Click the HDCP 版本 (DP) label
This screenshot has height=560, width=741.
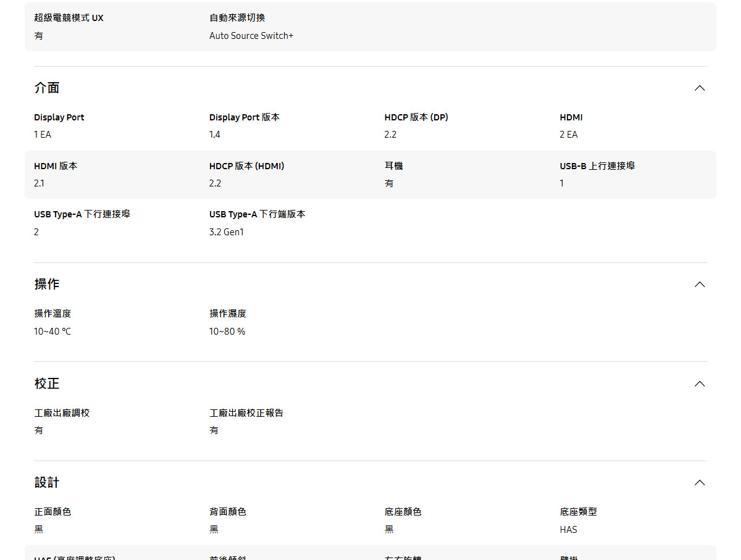(416, 117)
